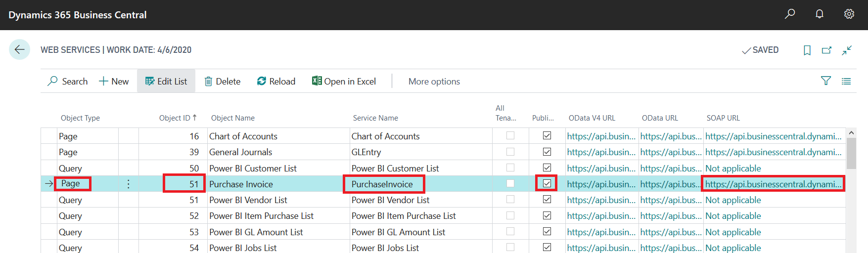Create a New web service entry

[114, 81]
